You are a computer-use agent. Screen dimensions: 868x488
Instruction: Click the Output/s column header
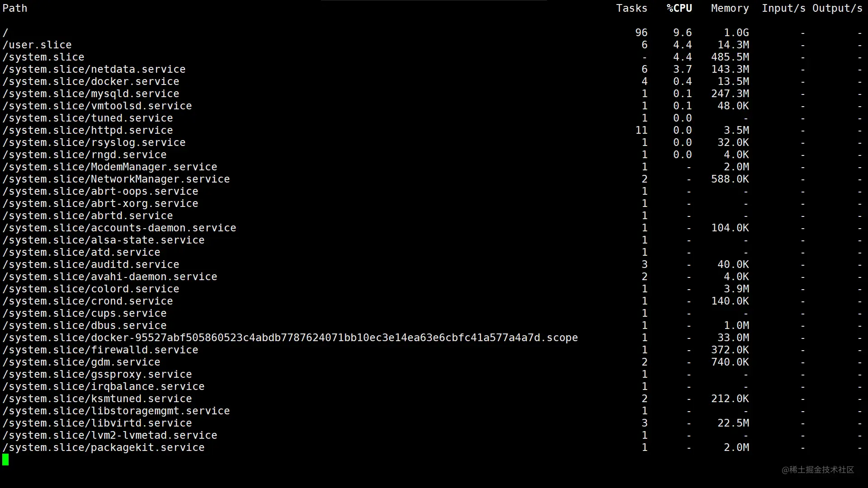click(x=837, y=9)
